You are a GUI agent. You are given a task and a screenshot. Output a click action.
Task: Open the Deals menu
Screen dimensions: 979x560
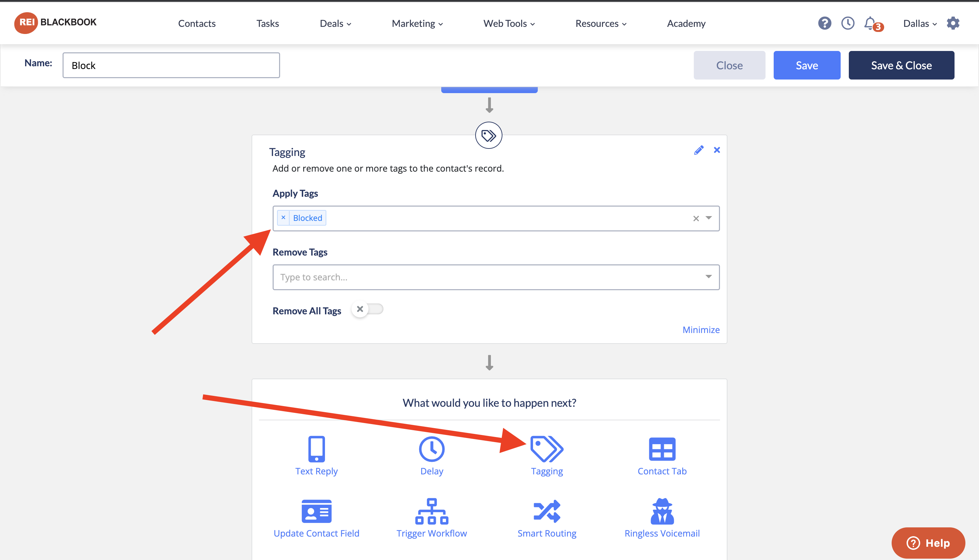click(336, 23)
